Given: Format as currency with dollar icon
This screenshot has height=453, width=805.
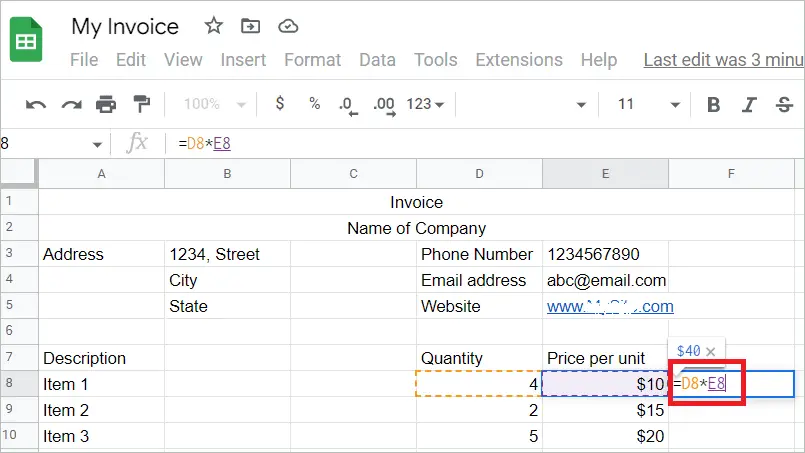Looking at the screenshot, I should point(280,103).
